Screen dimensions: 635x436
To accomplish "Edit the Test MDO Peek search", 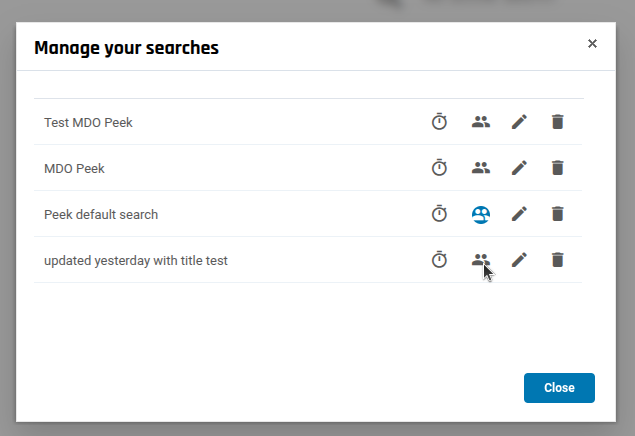I will coord(519,122).
